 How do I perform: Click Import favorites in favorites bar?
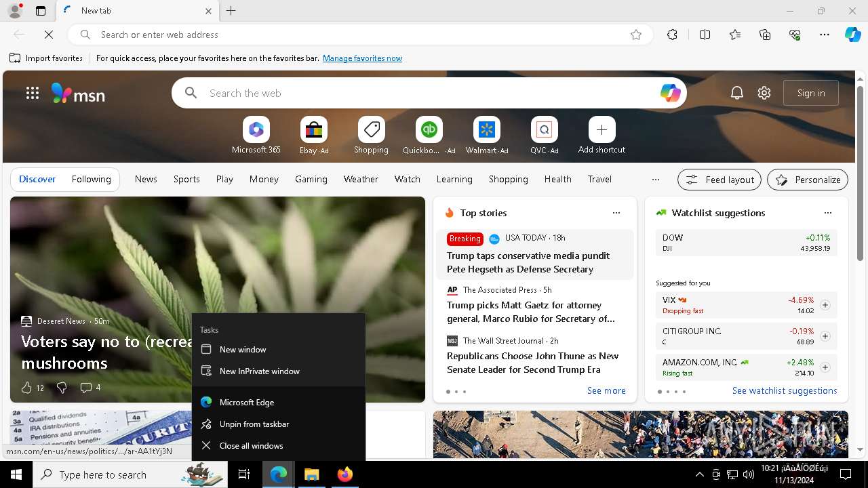pos(46,58)
